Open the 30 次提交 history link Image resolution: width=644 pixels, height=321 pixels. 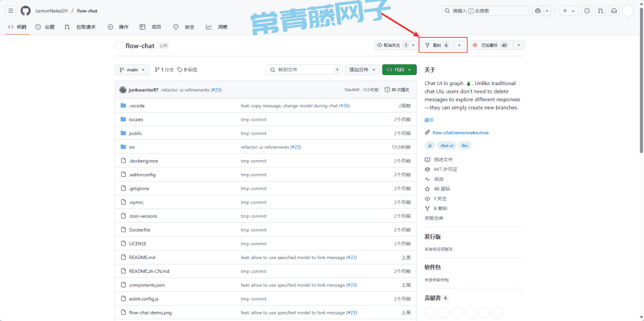pos(397,90)
